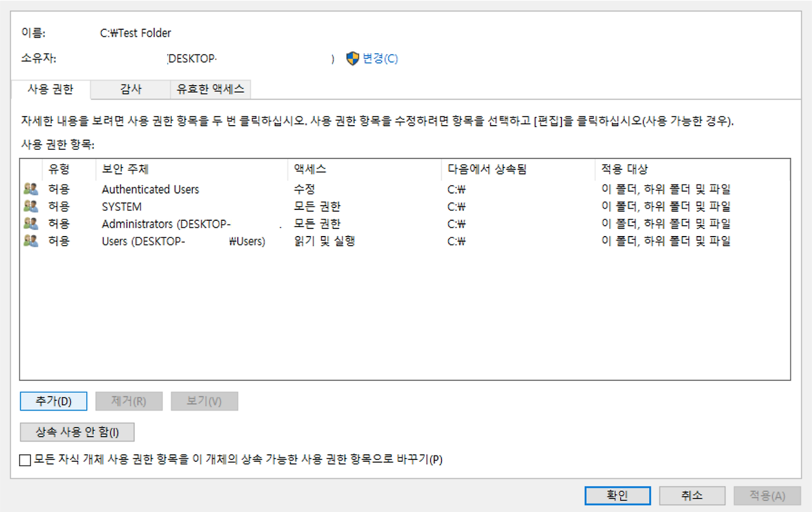Click the disabled 제거(R) button

pos(129,400)
